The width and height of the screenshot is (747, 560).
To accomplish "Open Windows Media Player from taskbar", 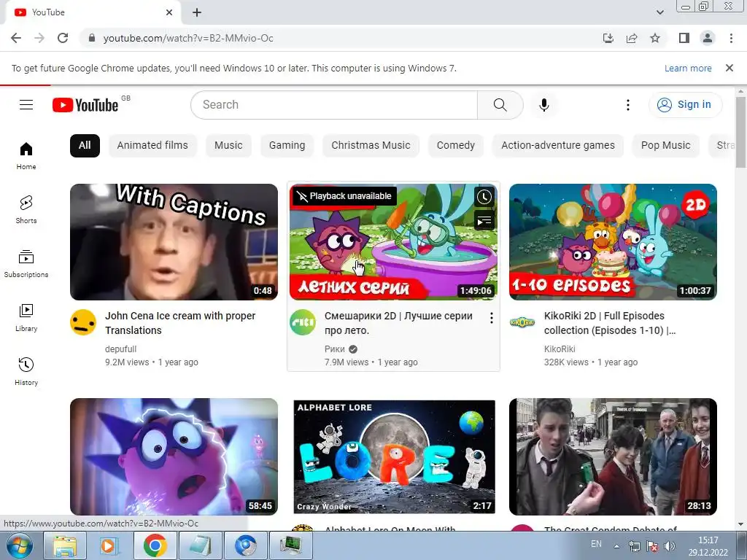I will [x=110, y=545].
